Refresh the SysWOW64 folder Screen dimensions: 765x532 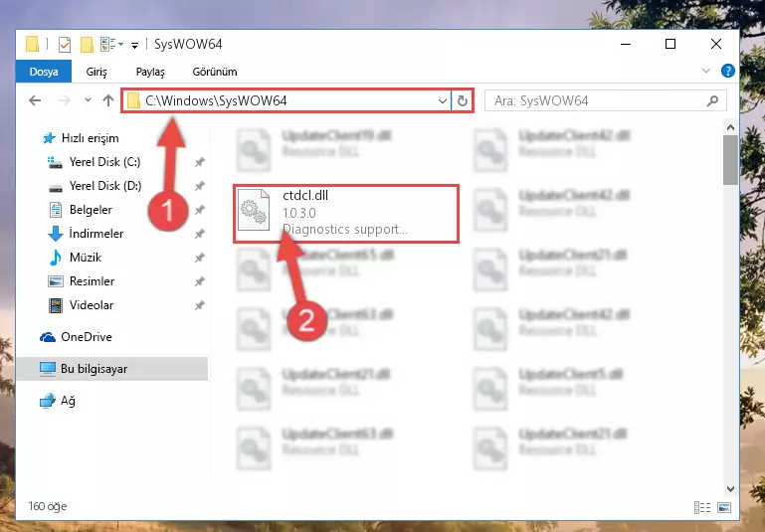click(x=462, y=101)
